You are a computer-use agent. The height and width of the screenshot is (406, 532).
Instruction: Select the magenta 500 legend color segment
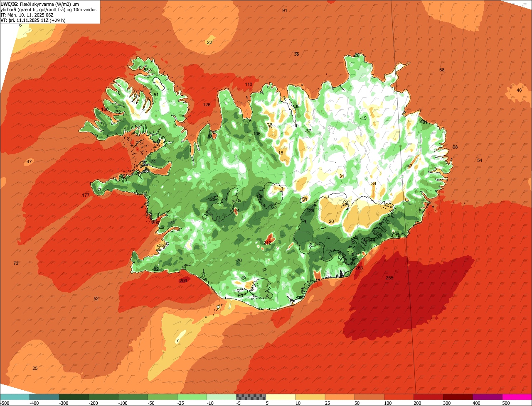tap(517, 396)
